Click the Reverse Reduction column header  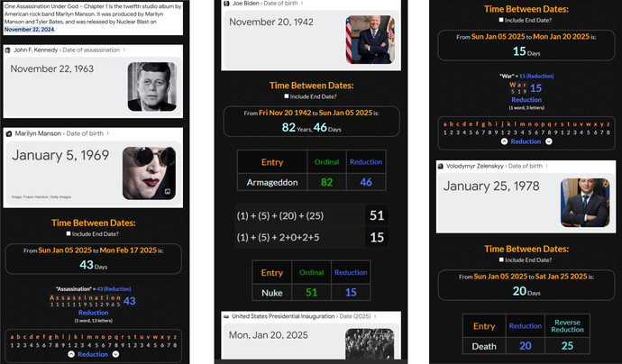[567, 326]
